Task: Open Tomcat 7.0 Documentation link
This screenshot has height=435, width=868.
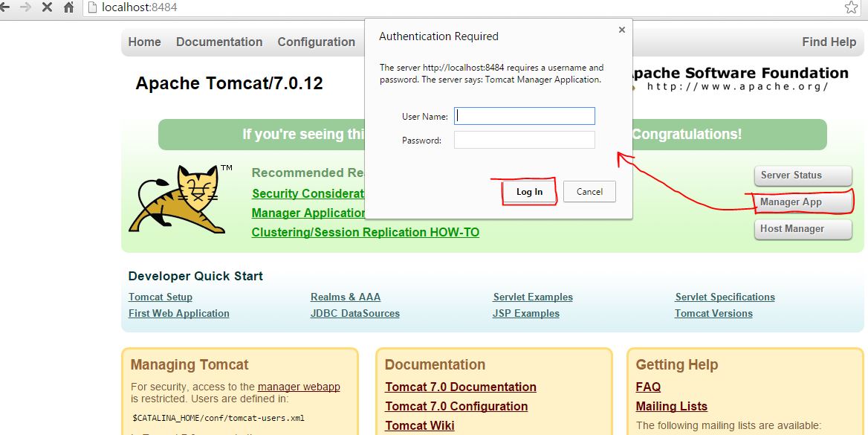Action: (460, 387)
